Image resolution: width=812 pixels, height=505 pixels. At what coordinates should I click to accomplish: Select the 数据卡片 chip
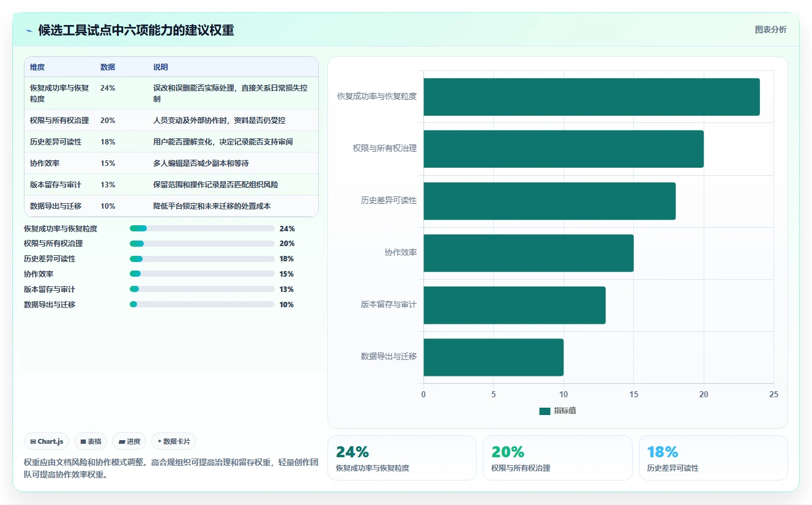pyautogui.click(x=174, y=441)
